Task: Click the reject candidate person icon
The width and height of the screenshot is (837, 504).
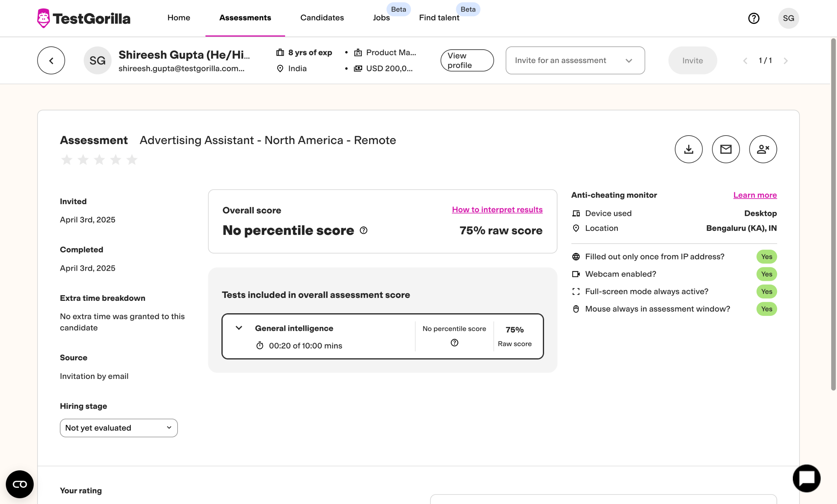Action: (x=762, y=149)
